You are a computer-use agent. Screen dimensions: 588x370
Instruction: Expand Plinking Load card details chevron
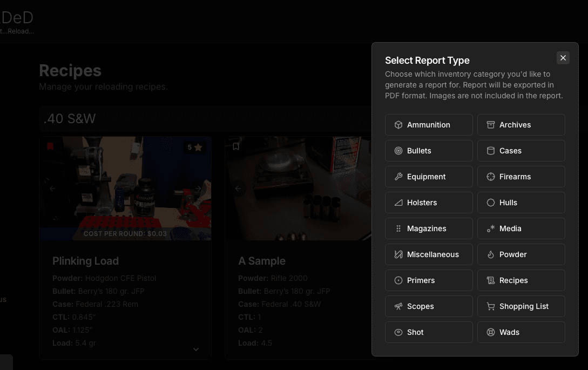[196, 349]
